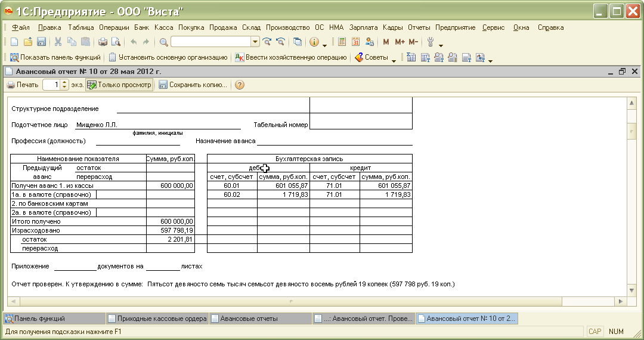
Task: Click the save diskette icon in main toolbar
Action: [x=41, y=42]
